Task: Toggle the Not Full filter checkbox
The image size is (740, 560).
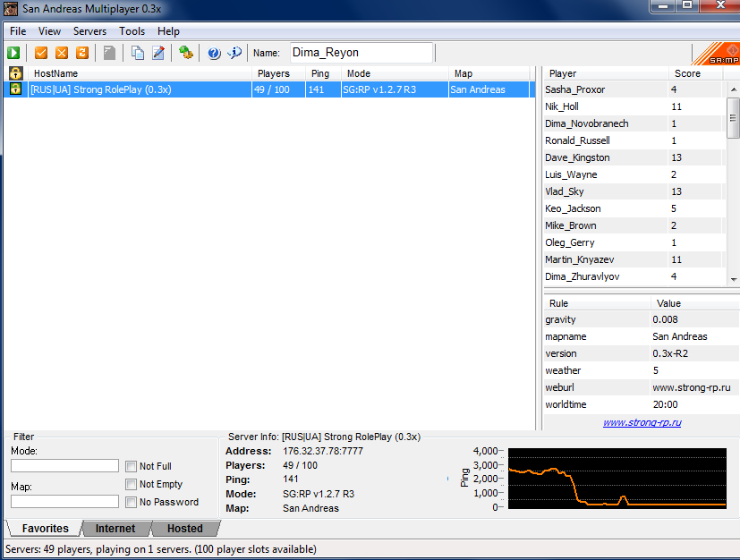Action: tap(132, 466)
